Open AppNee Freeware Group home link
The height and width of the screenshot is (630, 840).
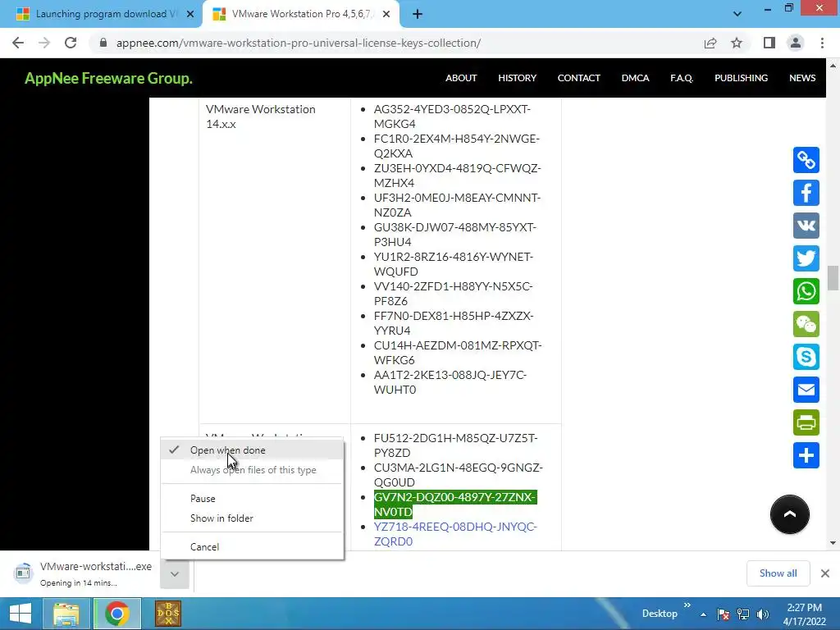click(x=109, y=78)
